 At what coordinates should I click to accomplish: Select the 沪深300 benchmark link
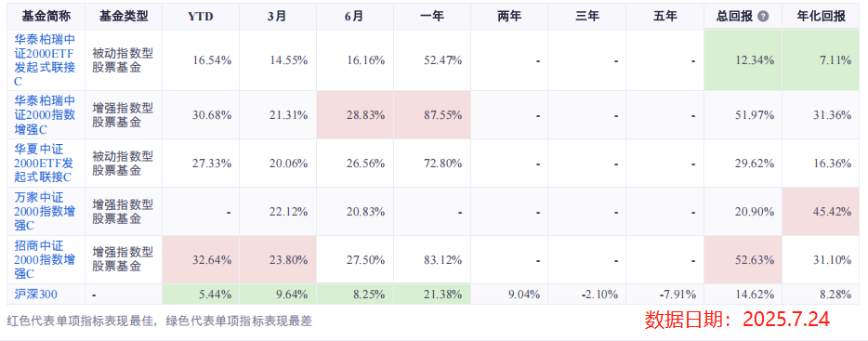tap(33, 295)
